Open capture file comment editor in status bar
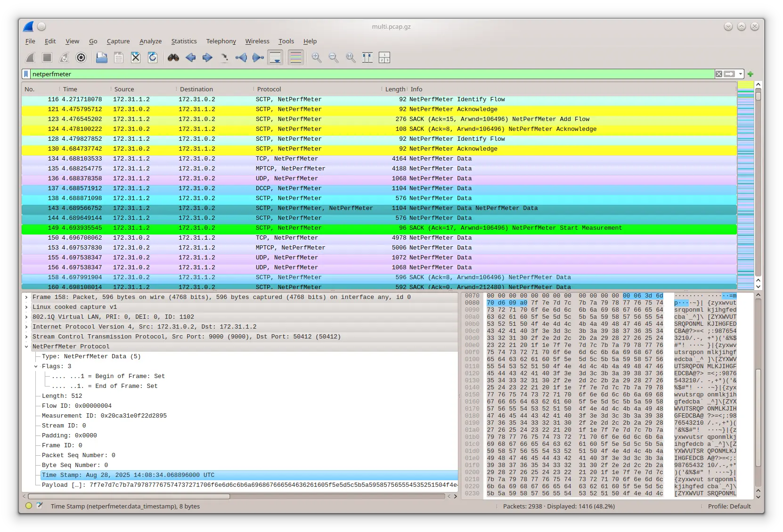 (x=40, y=506)
